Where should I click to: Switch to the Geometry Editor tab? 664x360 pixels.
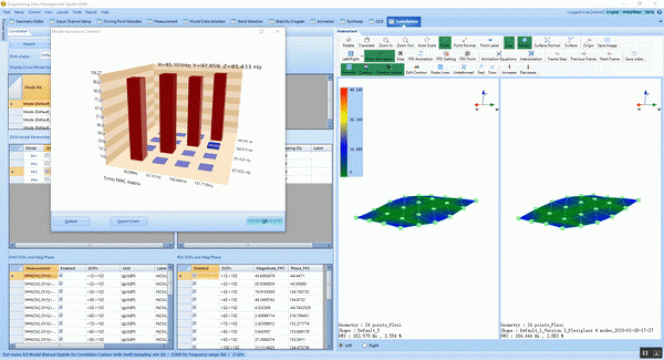26,21
